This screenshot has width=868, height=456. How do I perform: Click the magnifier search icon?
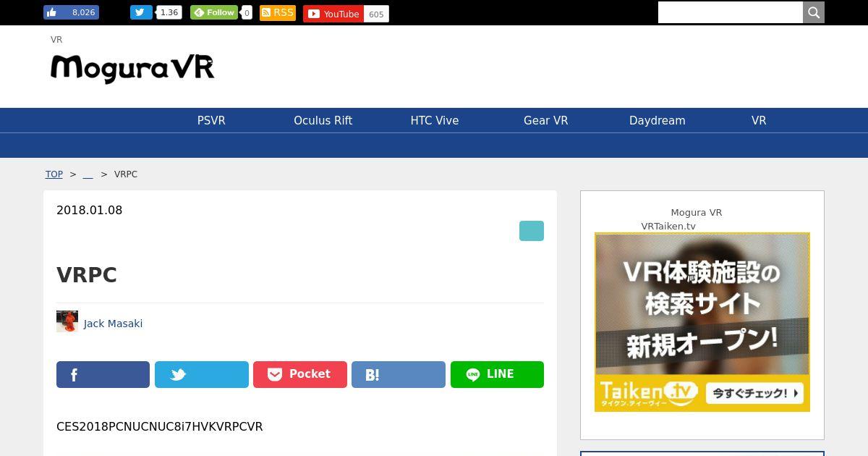click(x=814, y=12)
